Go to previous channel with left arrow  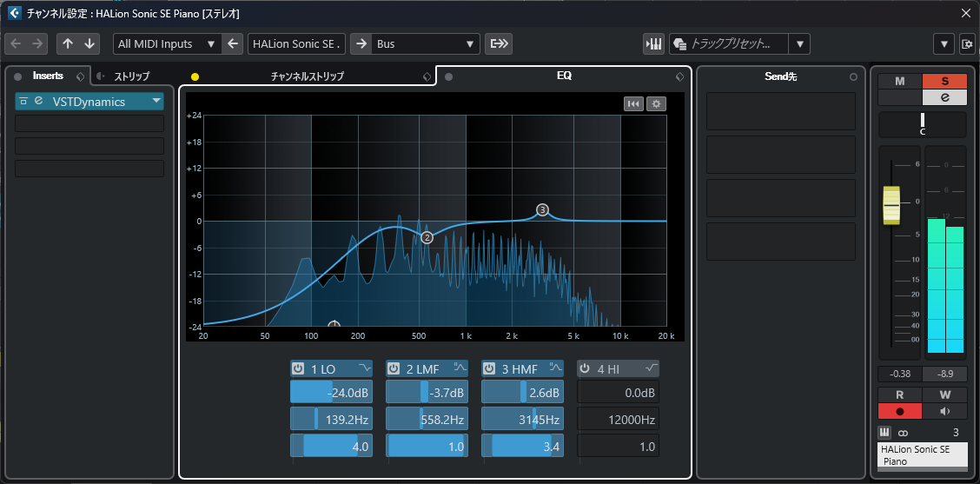coord(17,43)
